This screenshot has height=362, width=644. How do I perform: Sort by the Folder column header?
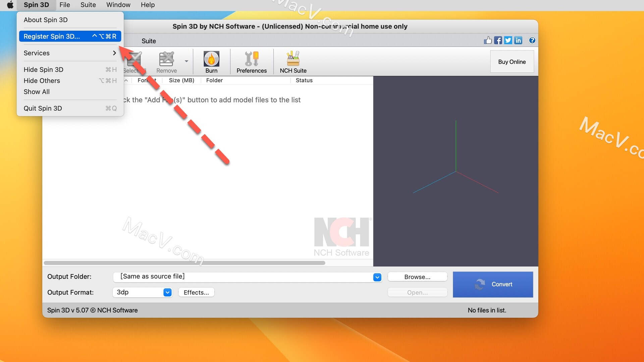246,80
